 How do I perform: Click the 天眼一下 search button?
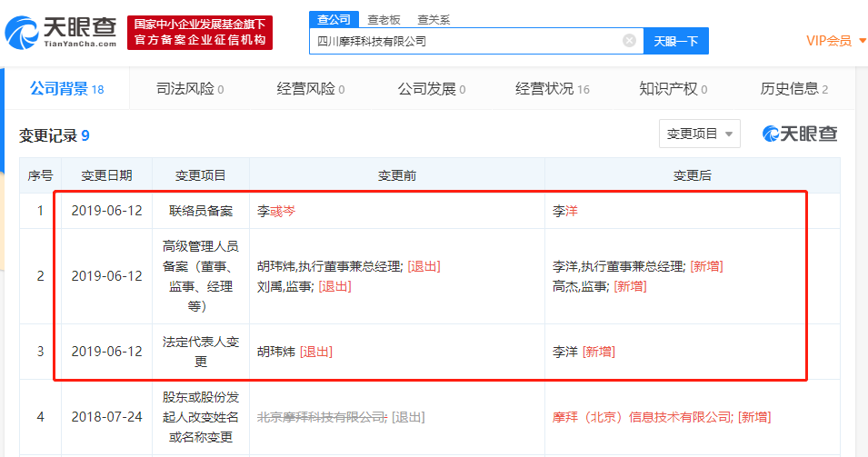(676, 41)
